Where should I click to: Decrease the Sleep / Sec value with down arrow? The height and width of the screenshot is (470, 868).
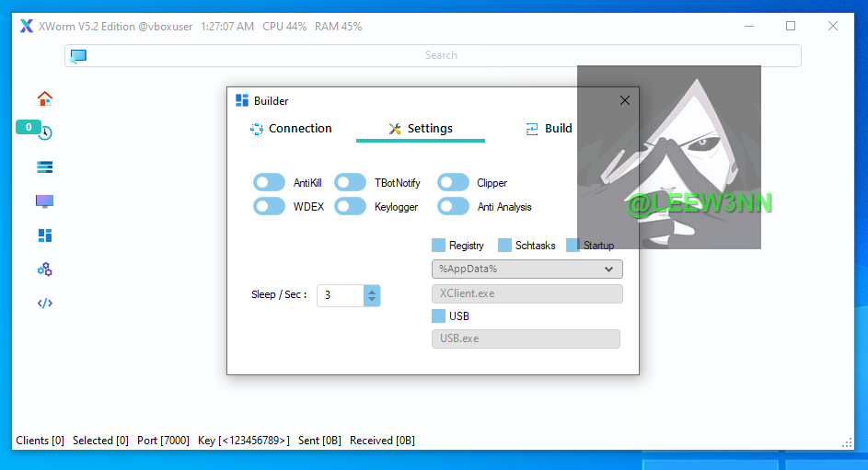click(371, 300)
